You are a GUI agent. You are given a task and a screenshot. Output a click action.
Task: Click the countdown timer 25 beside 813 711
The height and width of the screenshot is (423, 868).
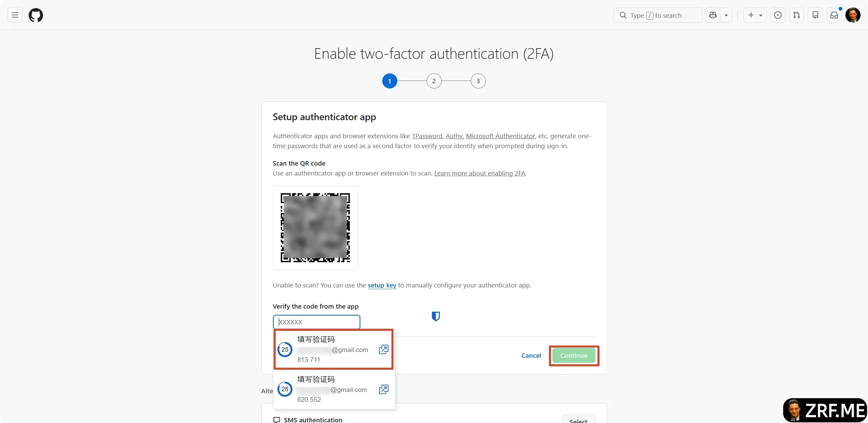pos(285,349)
